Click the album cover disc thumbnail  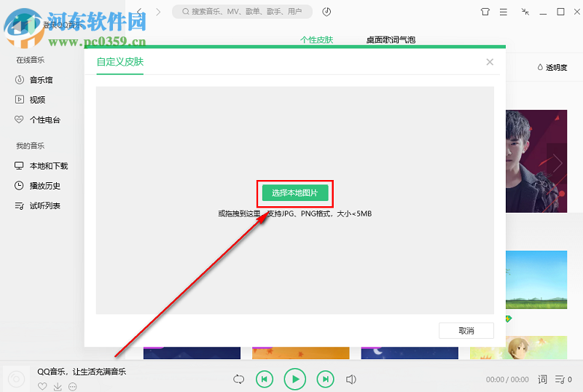point(16,379)
